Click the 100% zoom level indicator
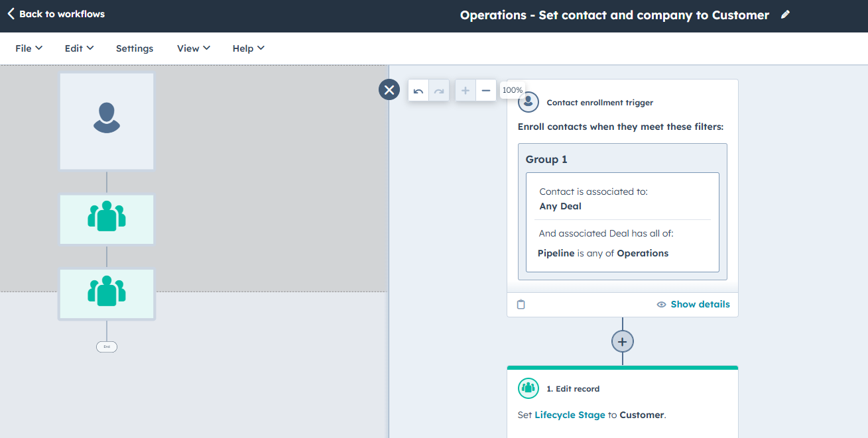The width and height of the screenshot is (868, 438). [513, 90]
